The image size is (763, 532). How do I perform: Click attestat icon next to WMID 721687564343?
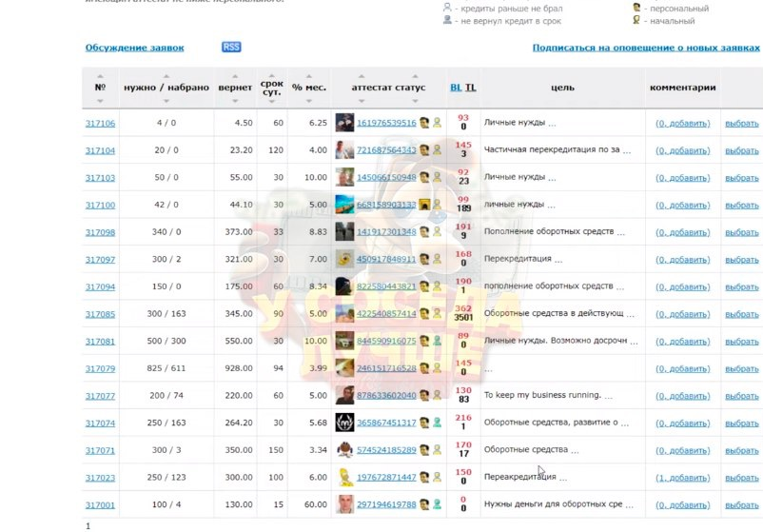pos(424,150)
